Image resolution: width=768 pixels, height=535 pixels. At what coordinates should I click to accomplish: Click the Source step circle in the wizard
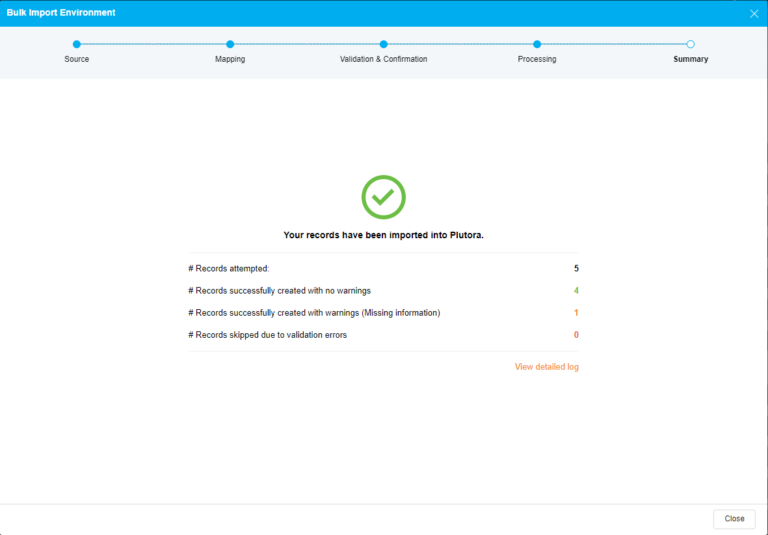[77, 44]
